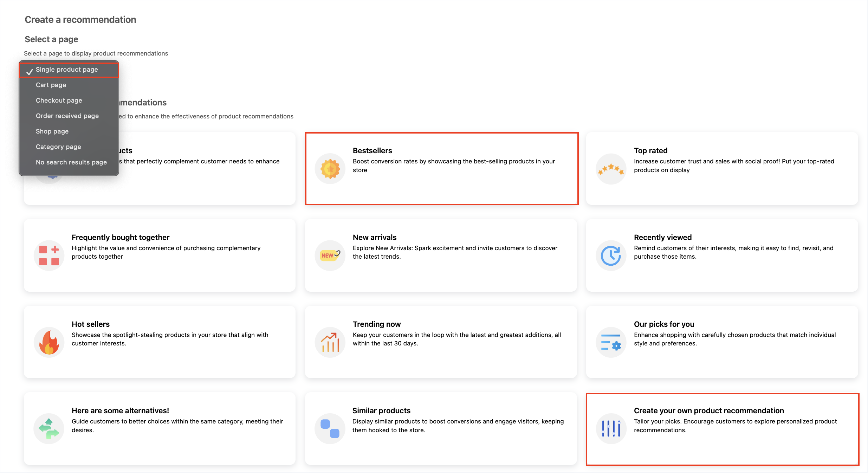Click the Trending now chart icon
Image resolution: width=868 pixels, height=473 pixels.
tap(330, 342)
